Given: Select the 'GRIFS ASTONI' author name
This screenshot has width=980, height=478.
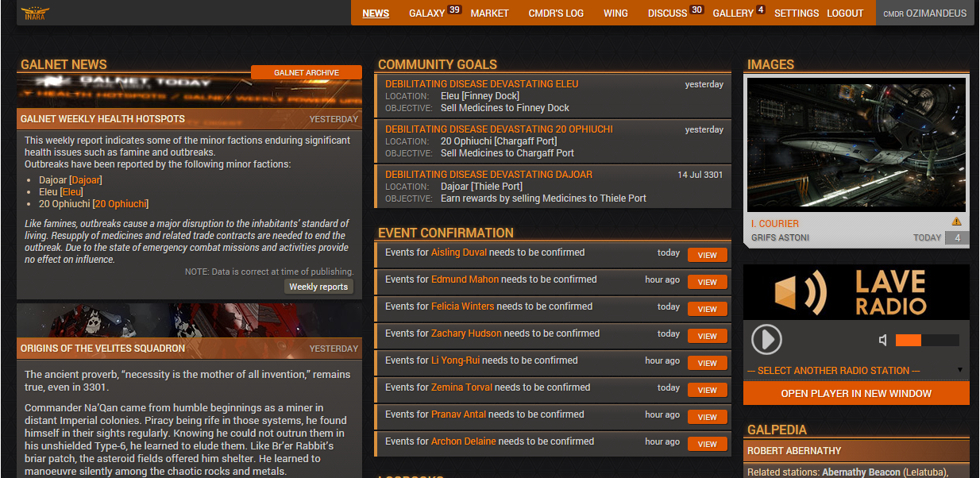Looking at the screenshot, I should click(780, 237).
